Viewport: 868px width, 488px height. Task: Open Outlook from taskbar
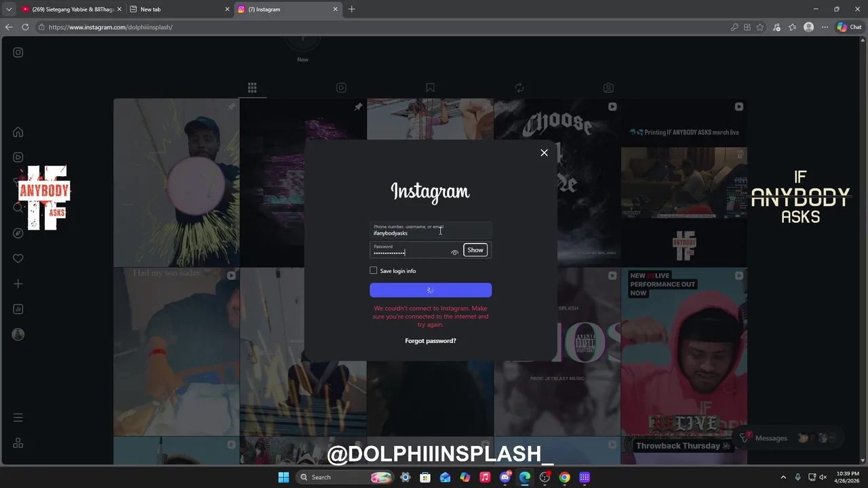click(445, 477)
